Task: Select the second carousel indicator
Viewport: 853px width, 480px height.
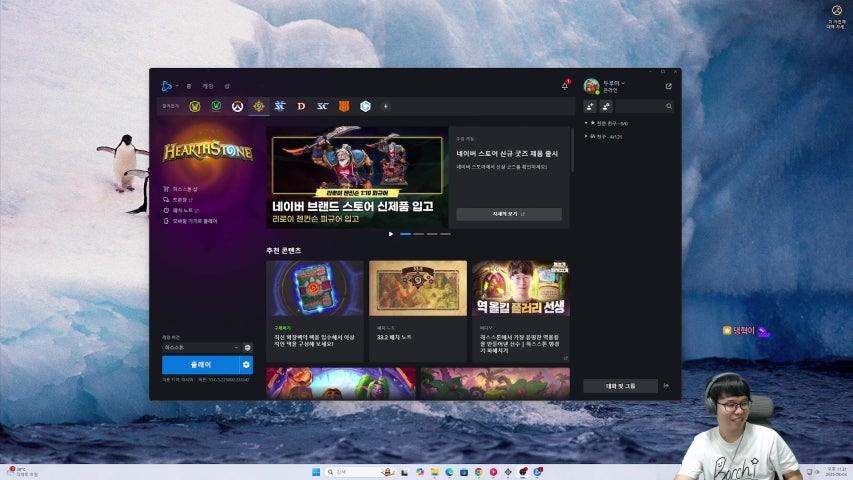Action: [x=418, y=234]
